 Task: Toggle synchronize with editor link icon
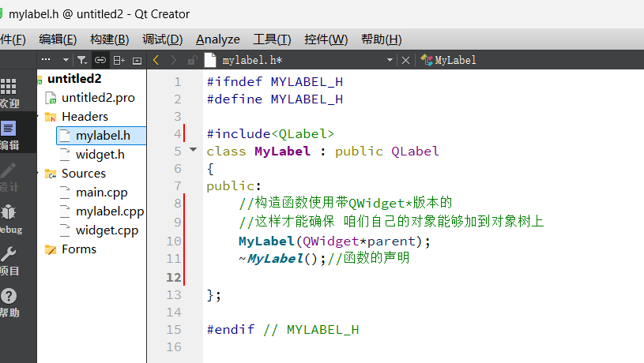(x=100, y=60)
